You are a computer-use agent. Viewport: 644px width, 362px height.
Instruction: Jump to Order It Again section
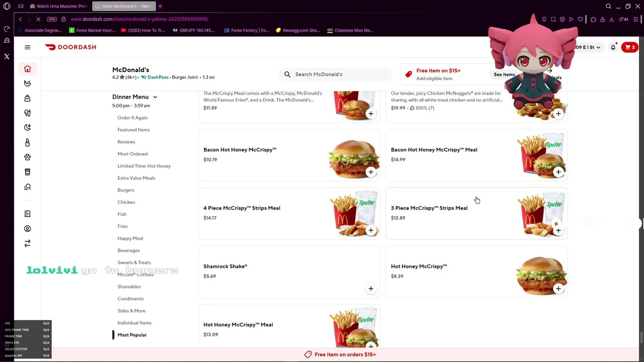133,118
